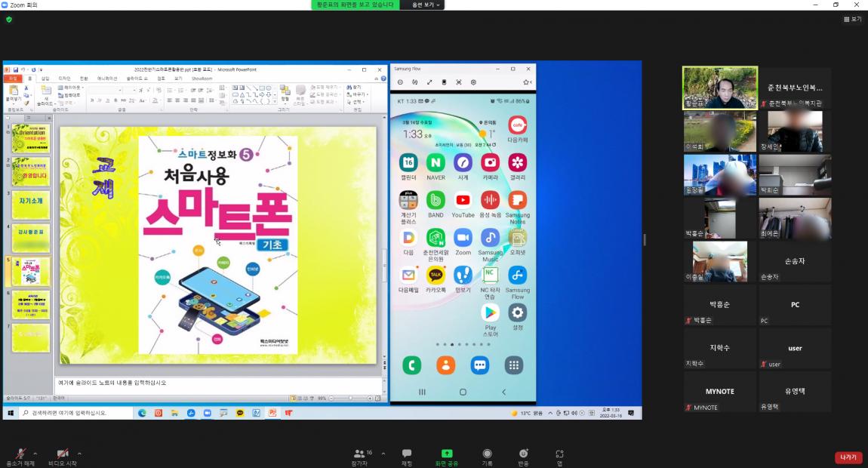Open BAND app on phone screen

tap(436, 204)
